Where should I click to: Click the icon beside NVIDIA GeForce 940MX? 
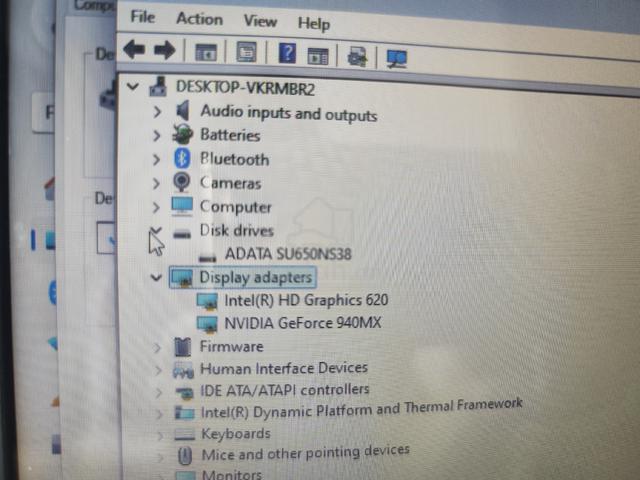point(207,324)
